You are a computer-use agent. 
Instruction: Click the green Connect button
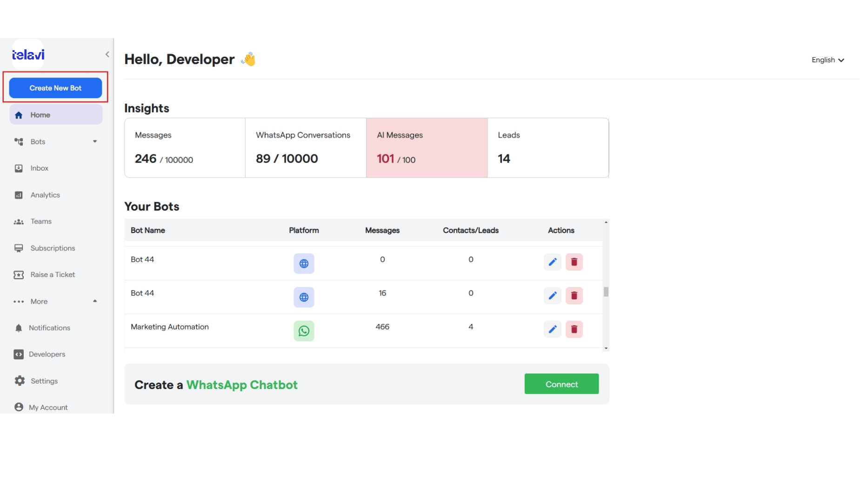click(561, 384)
